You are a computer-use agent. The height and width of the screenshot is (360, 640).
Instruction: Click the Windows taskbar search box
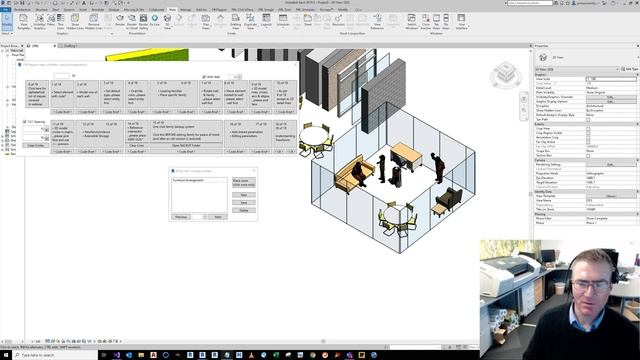click(x=55, y=355)
